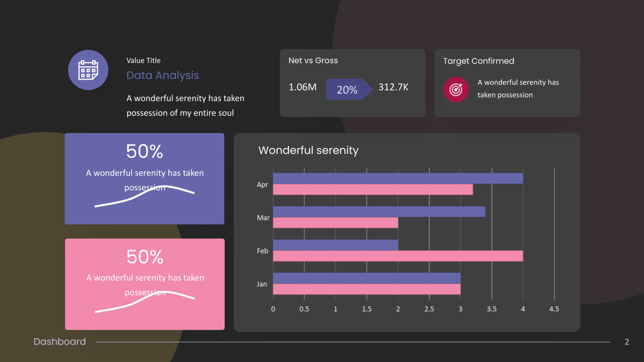Select the 'Net vs Gross' title
The width and height of the screenshot is (644, 362).
(x=313, y=60)
